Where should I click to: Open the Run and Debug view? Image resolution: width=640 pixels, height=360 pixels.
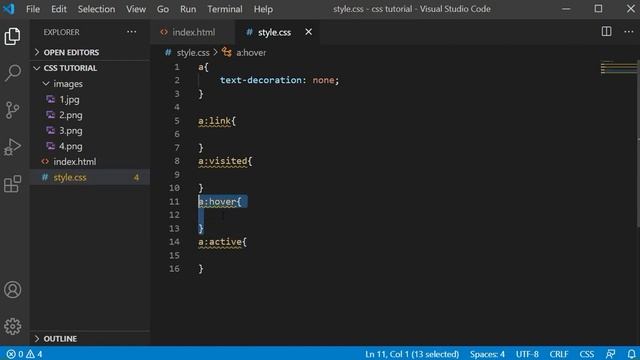coord(12,147)
